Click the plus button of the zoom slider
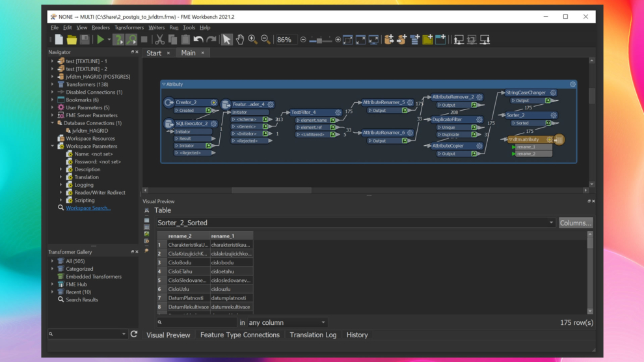Image resolution: width=644 pixels, height=362 pixels. pos(338,40)
